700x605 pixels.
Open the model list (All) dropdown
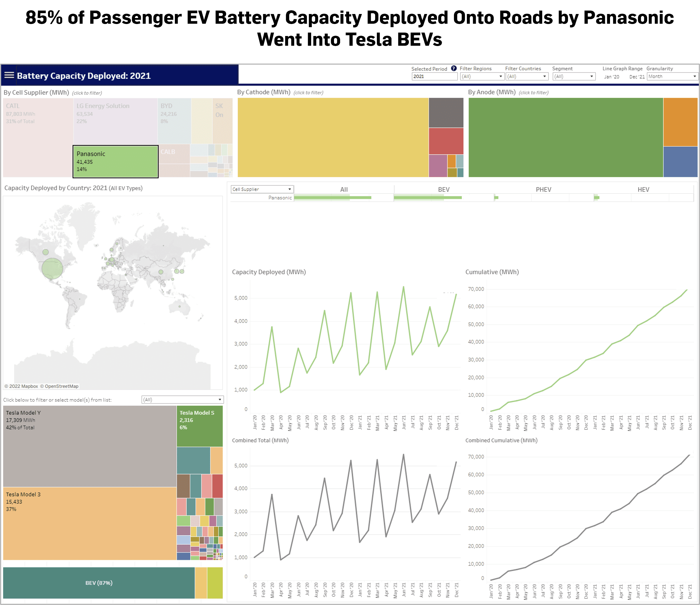[x=183, y=400]
